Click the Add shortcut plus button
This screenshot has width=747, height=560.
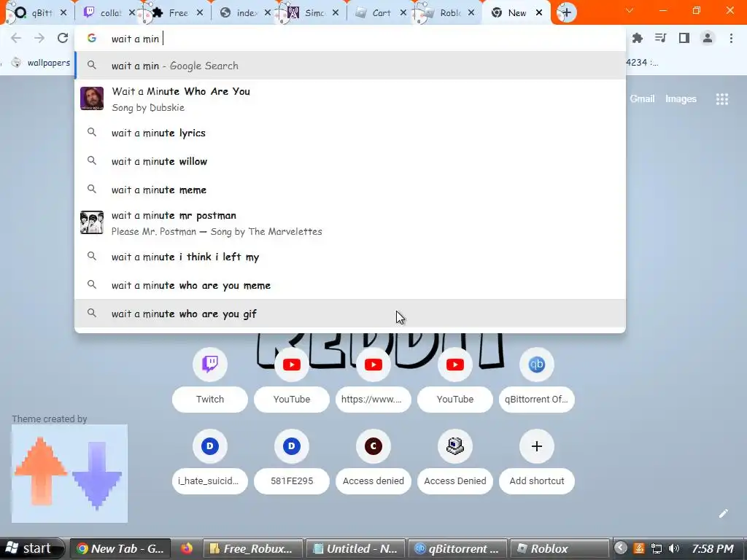(536, 446)
